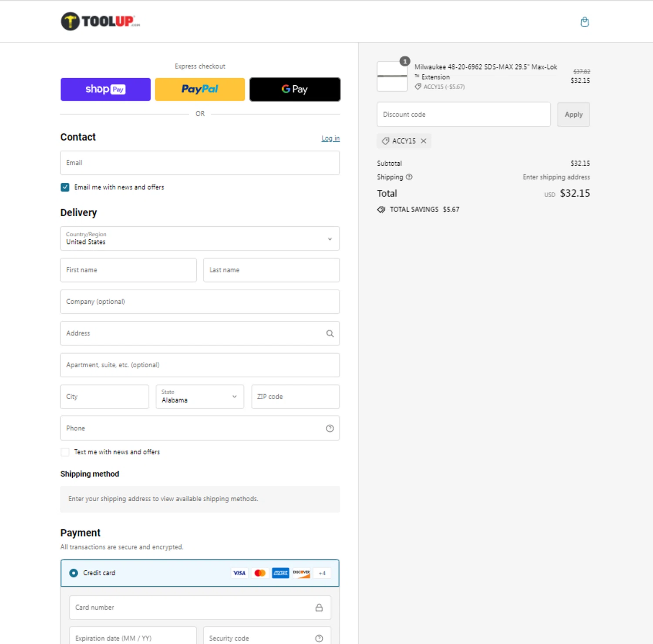Click the card number lock icon
Image resolution: width=653 pixels, height=644 pixels.
click(x=319, y=608)
